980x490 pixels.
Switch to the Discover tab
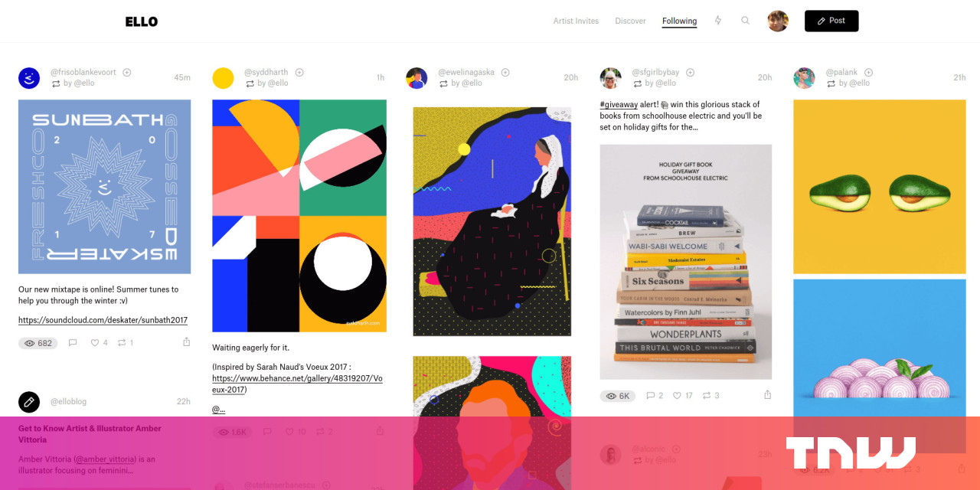(631, 21)
